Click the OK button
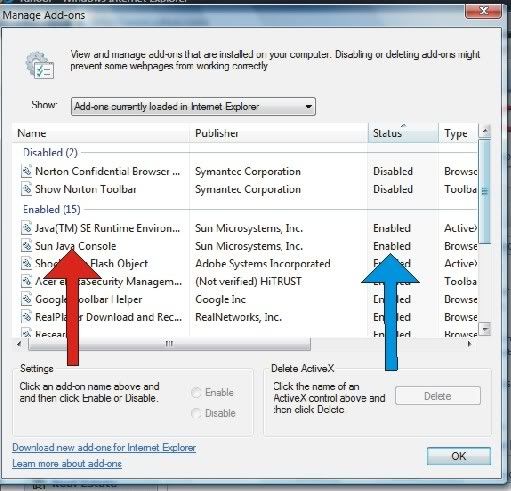The width and height of the screenshot is (511, 491). [x=459, y=456]
